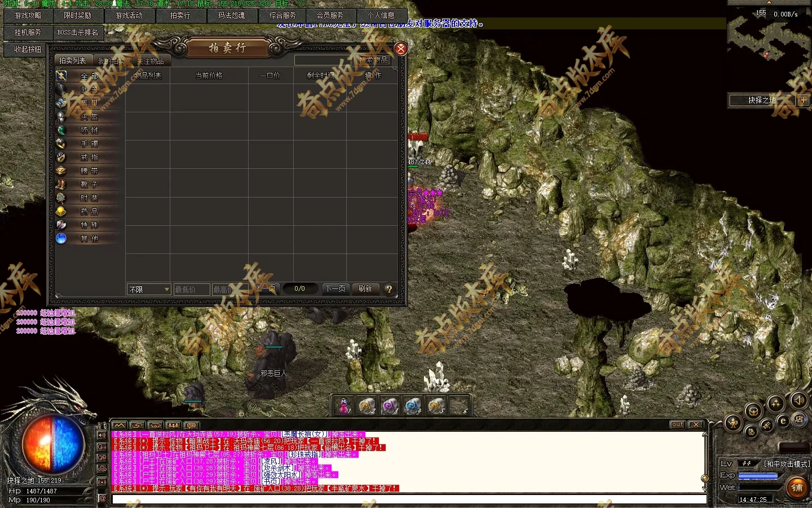Click the blue Exp progress bar
Screen dimensions: 812x508
(758, 475)
